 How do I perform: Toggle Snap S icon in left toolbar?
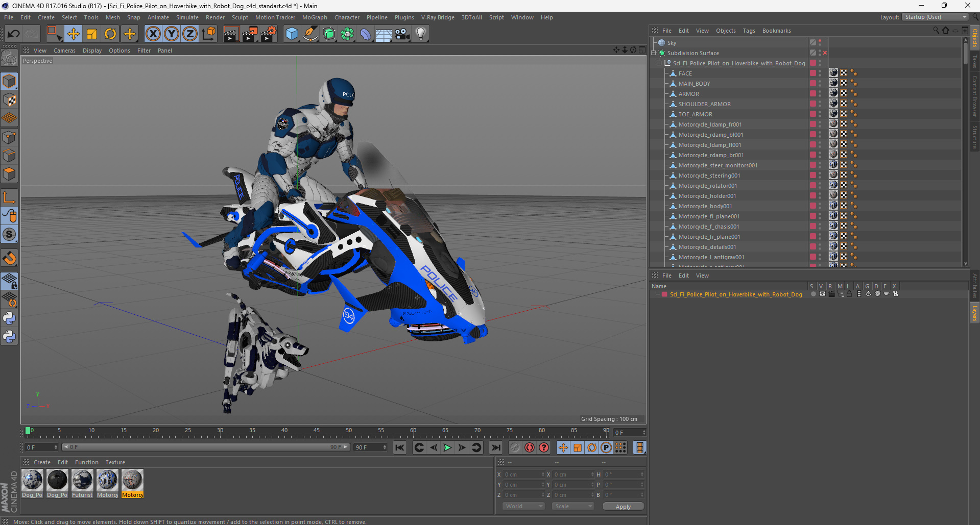pyautogui.click(x=9, y=235)
